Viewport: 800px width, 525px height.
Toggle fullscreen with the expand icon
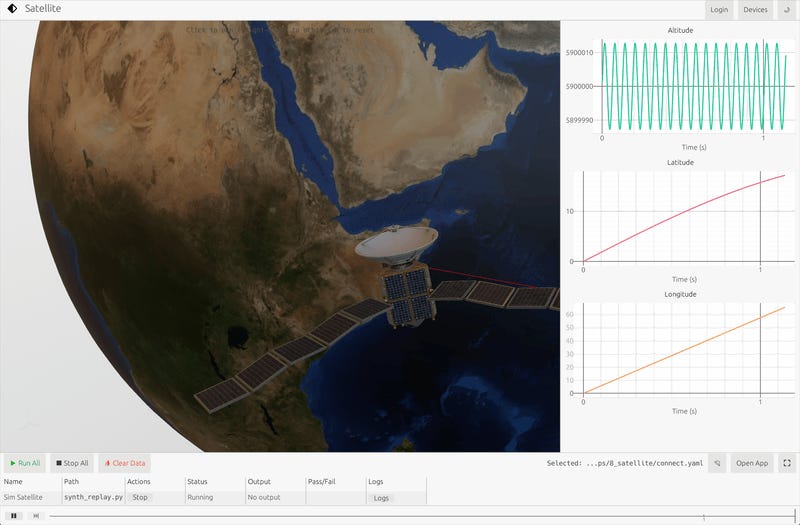[x=787, y=463]
